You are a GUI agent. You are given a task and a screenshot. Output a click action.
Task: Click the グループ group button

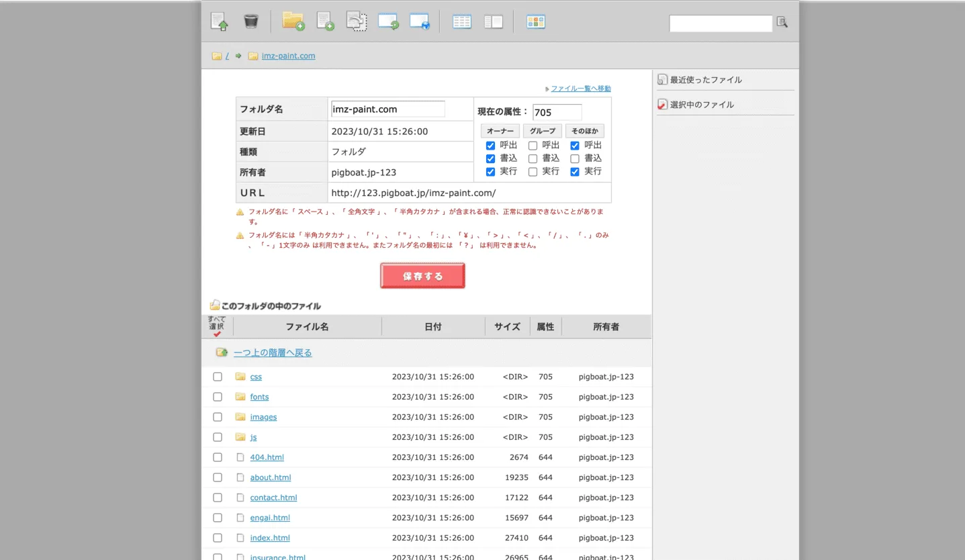[543, 131]
